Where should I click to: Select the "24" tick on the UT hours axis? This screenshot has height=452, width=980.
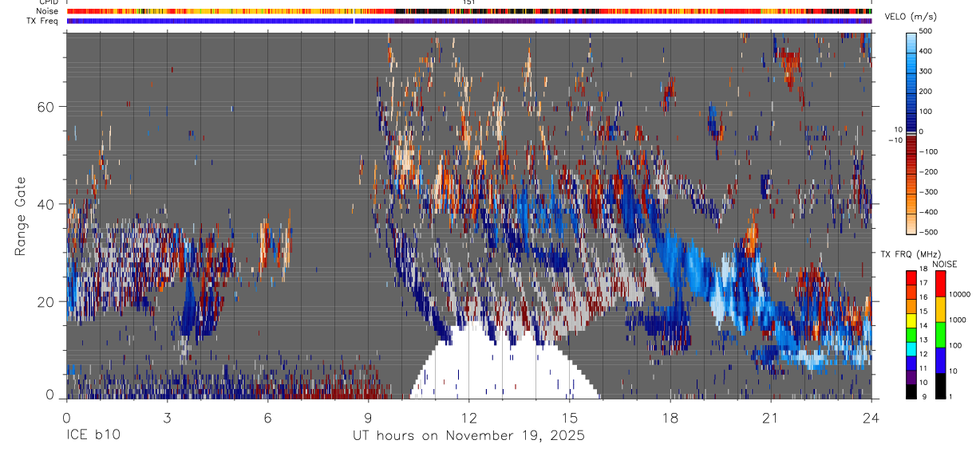pyautogui.click(x=871, y=417)
